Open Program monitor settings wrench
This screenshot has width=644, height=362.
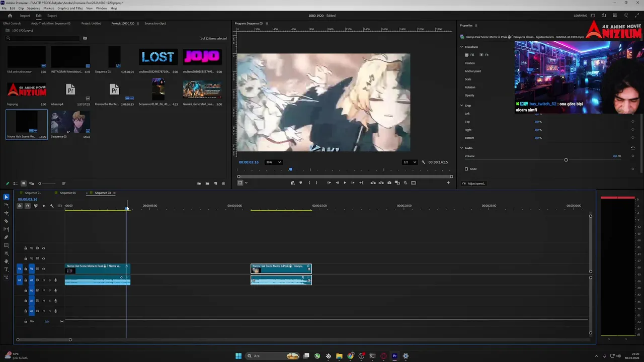pyautogui.click(x=423, y=162)
